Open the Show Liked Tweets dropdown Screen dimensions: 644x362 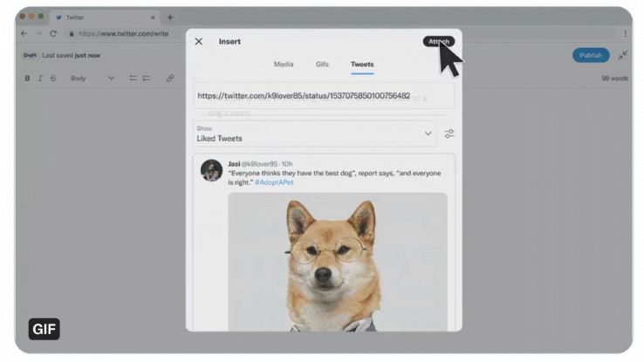(315, 133)
